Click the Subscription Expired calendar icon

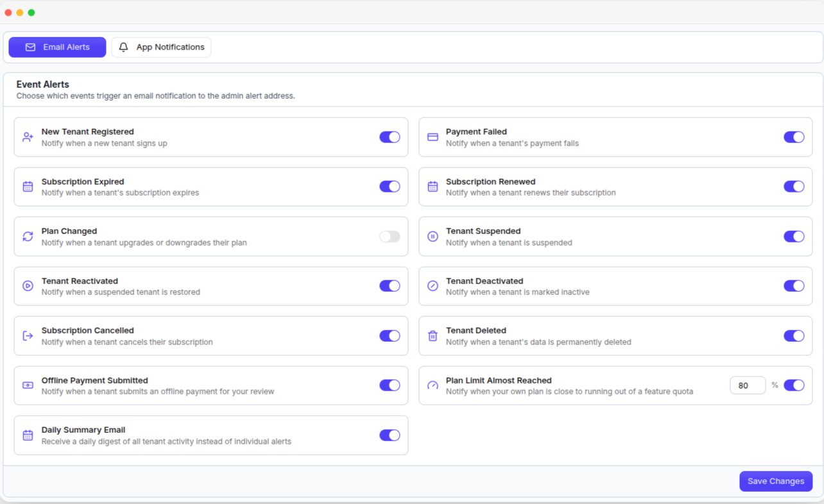28,187
